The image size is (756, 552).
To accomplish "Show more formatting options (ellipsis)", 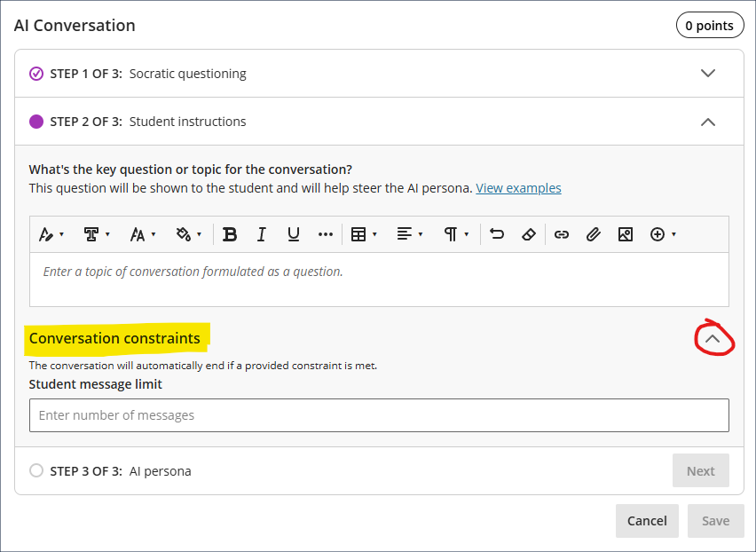I will [x=325, y=234].
